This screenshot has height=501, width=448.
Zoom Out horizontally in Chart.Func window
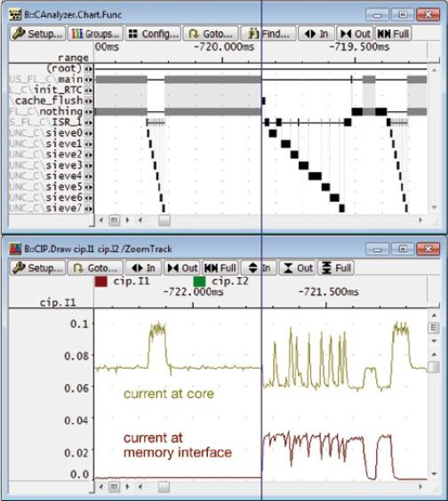(355, 34)
